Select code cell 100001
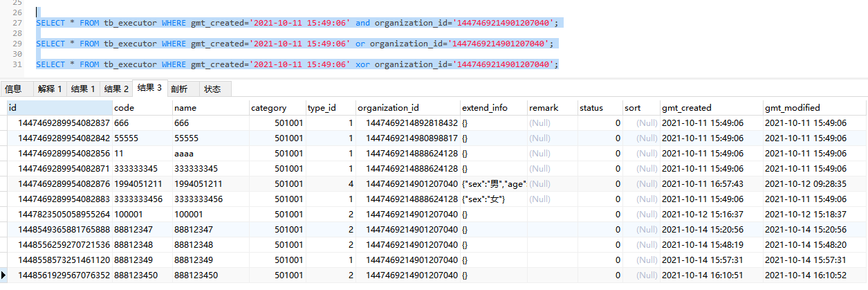Viewport: 868px width, 290px height. pyautogui.click(x=142, y=214)
